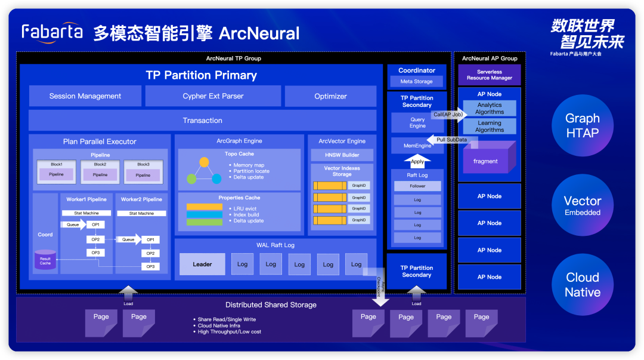Viewport: 644px width, 360px height.
Task: Click the ArcVector Engine title
Action: pyautogui.click(x=342, y=141)
